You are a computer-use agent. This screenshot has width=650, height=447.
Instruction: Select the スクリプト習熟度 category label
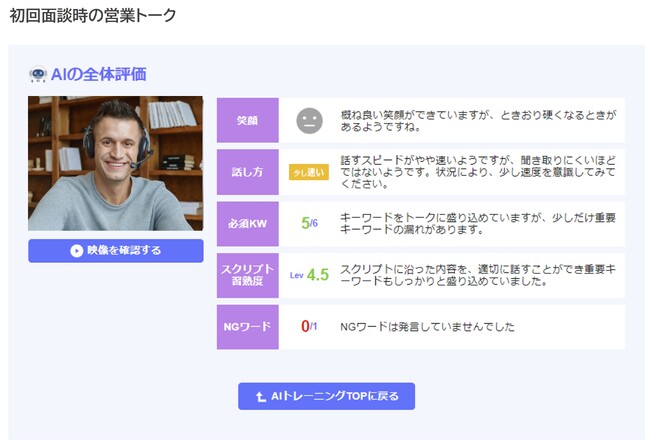247,275
